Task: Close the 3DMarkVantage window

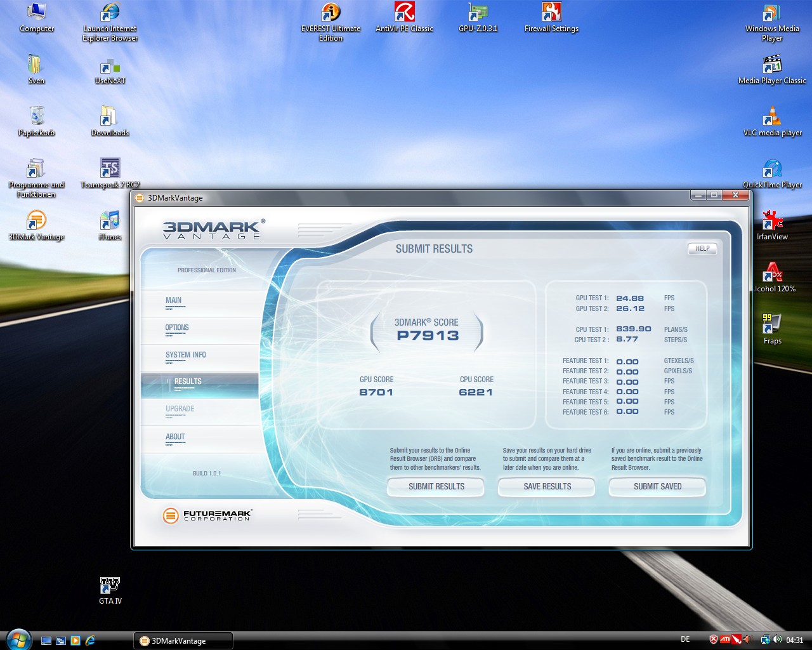Action: point(735,195)
